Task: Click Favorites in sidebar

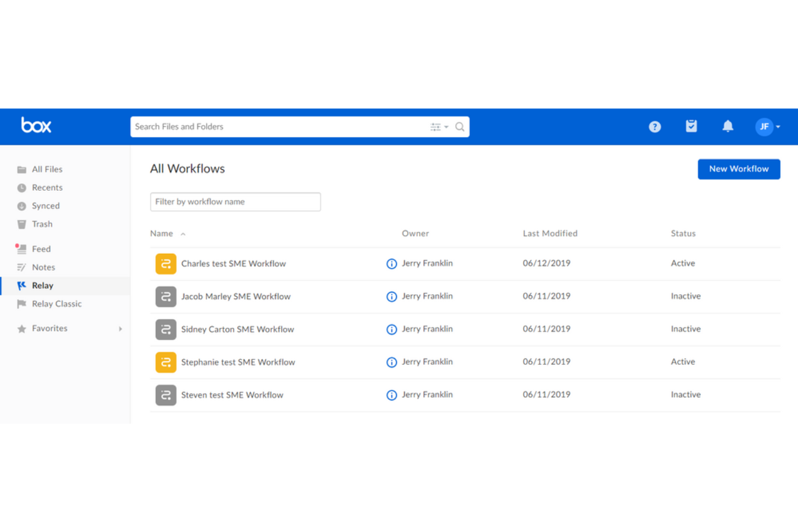Action: tap(50, 328)
